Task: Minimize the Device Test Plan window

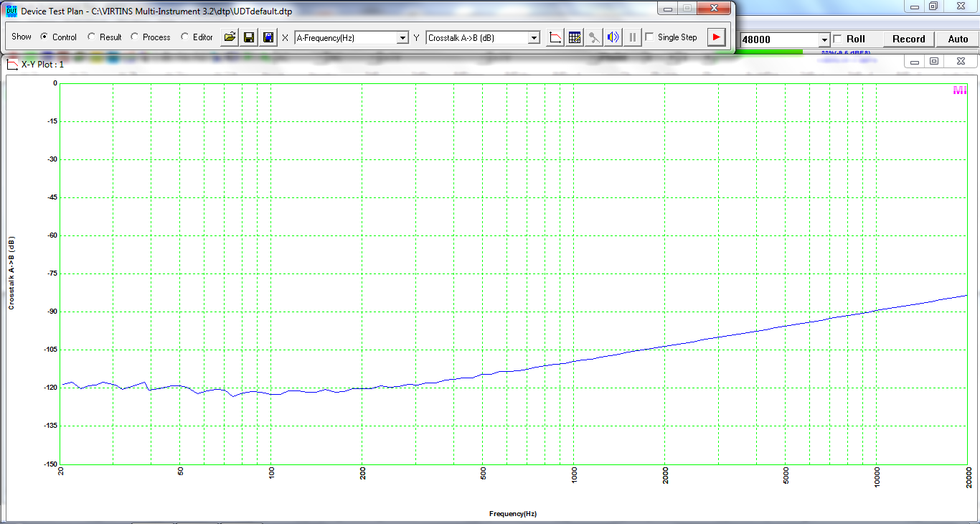Action: coord(669,9)
